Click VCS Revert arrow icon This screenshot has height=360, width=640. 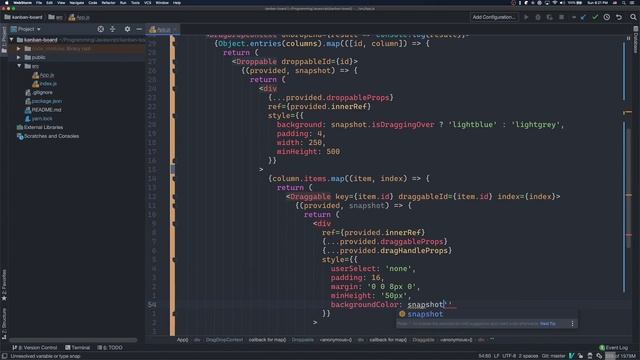pos(619,17)
